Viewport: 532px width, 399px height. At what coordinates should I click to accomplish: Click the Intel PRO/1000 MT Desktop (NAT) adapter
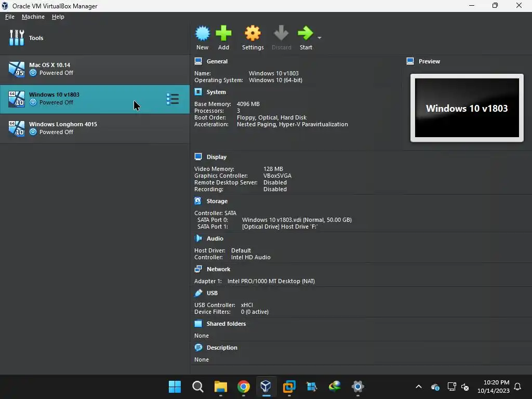[271, 281]
